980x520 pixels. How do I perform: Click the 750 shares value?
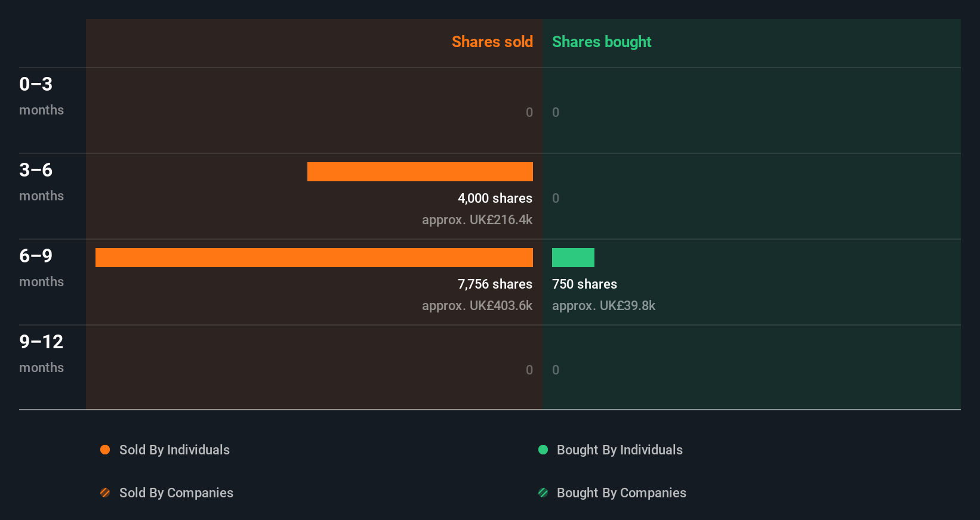pos(584,284)
